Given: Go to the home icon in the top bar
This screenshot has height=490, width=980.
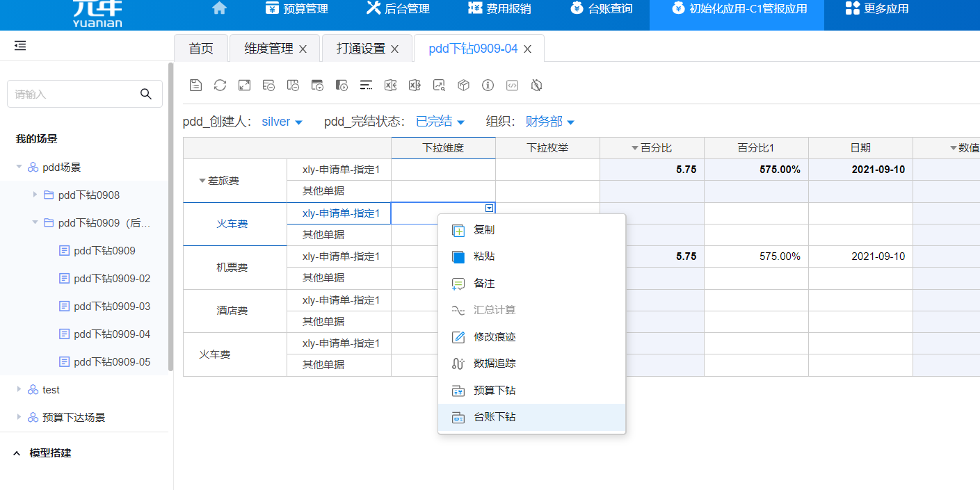Looking at the screenshot, I should pyautogui.click(x=219, y=8).
